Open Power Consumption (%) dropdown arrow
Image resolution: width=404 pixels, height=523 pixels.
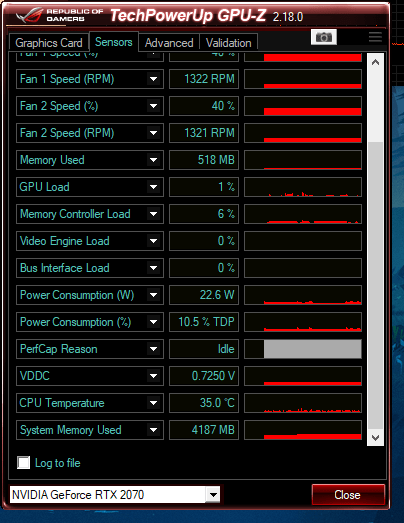point(153,322)
